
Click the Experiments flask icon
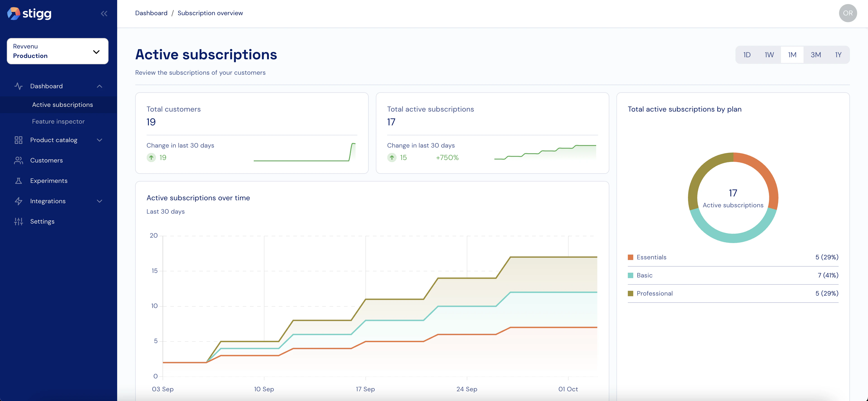pos(19,181)
